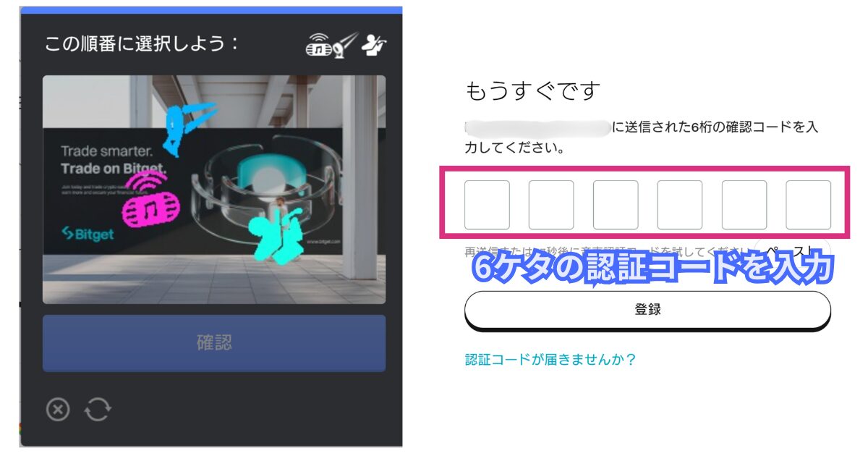This screenshot has width=868, height=456.
Task: Confirm the captcha with the 確認 button
Action: [214, 343]
